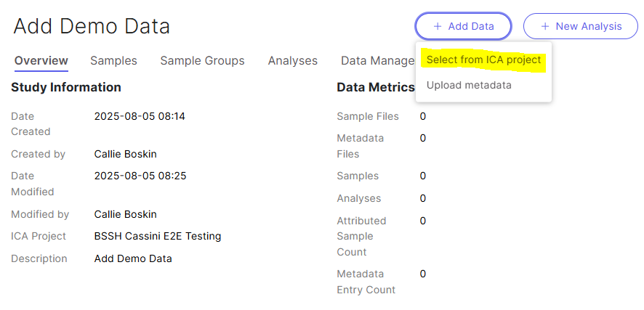
Task: Go to the Sample Groups tab
Action: (203, 61)
